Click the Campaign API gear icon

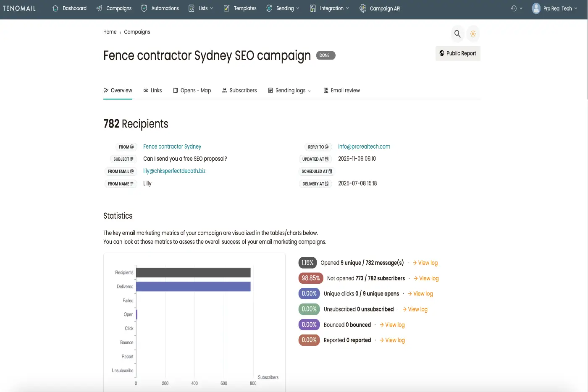(363, 8)
